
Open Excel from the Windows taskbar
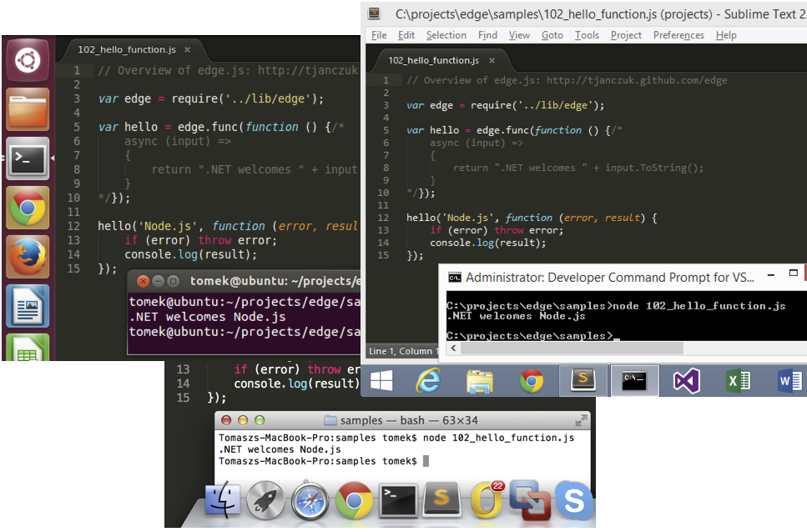point(738,381)
